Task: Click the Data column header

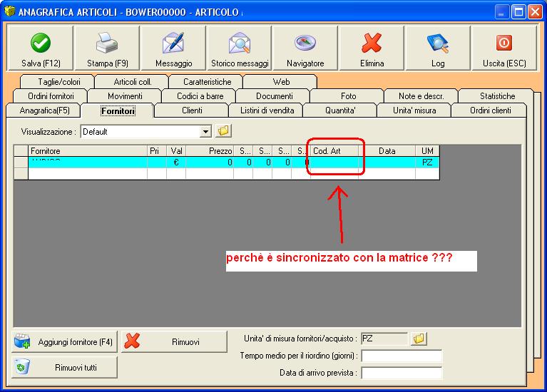Action: [x=387, y=151]
